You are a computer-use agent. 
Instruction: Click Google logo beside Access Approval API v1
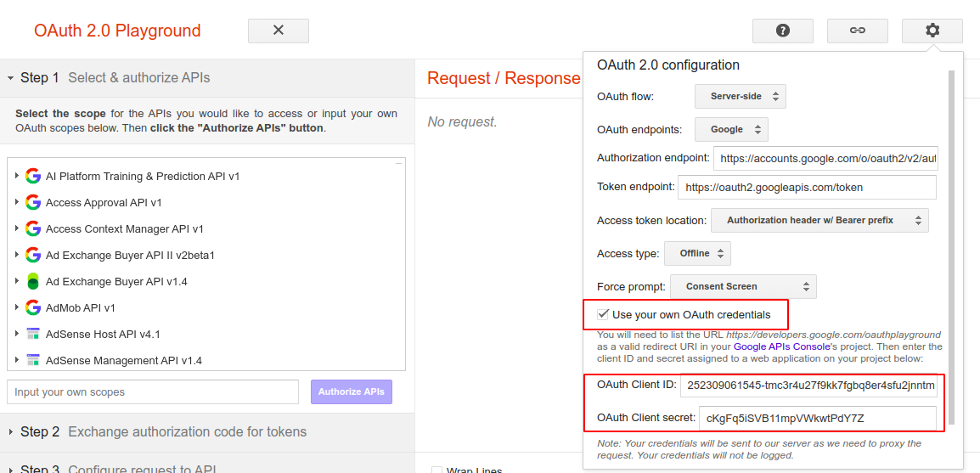click(33, 202)
